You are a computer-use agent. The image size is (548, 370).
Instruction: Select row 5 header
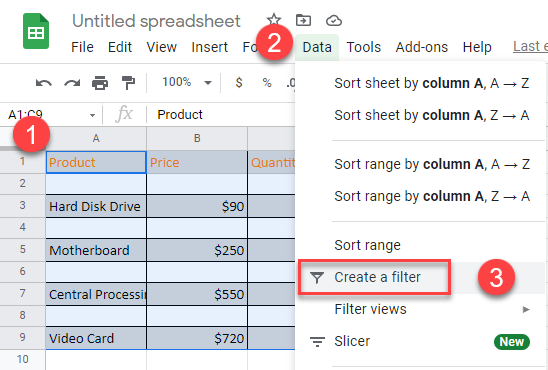(x=23, y=249)
